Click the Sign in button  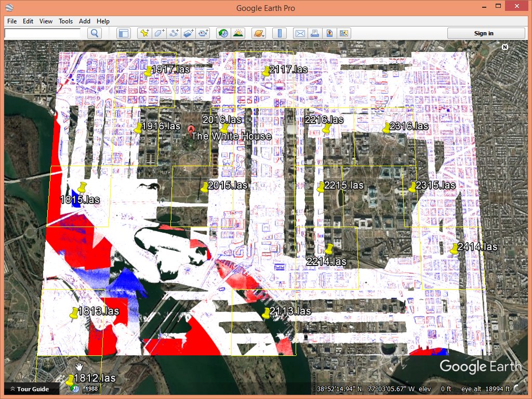[484, 33]
